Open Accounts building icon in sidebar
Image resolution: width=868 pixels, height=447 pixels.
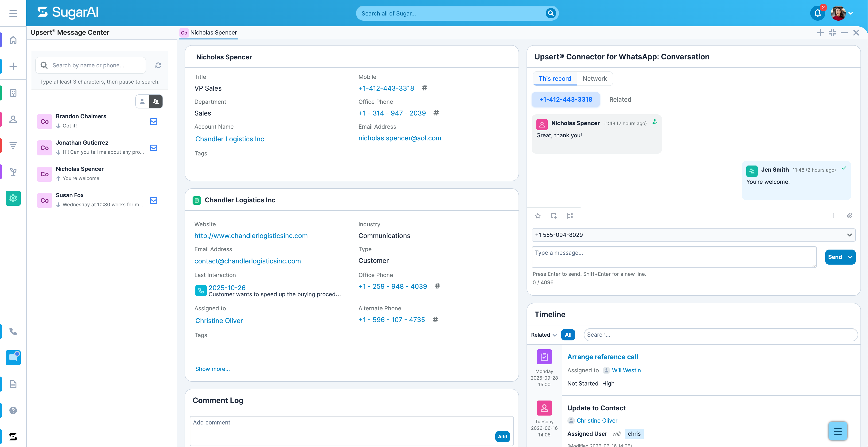point(13,93)
